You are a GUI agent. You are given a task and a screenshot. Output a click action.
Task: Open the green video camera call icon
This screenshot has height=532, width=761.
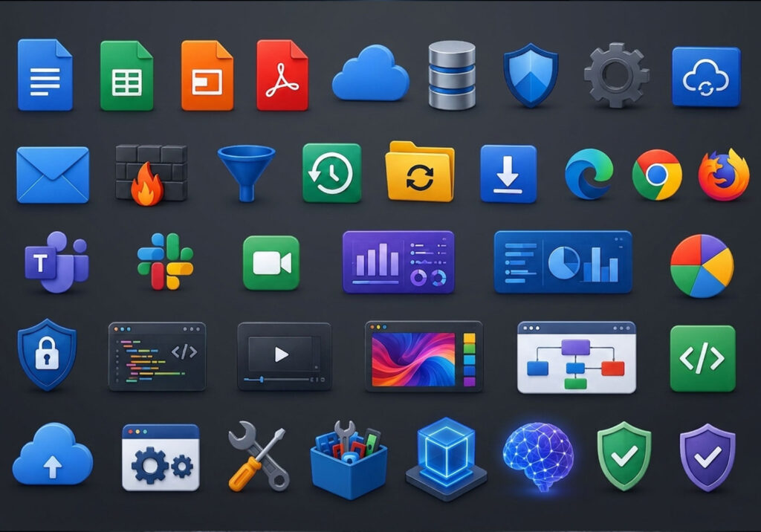point(271,263)
